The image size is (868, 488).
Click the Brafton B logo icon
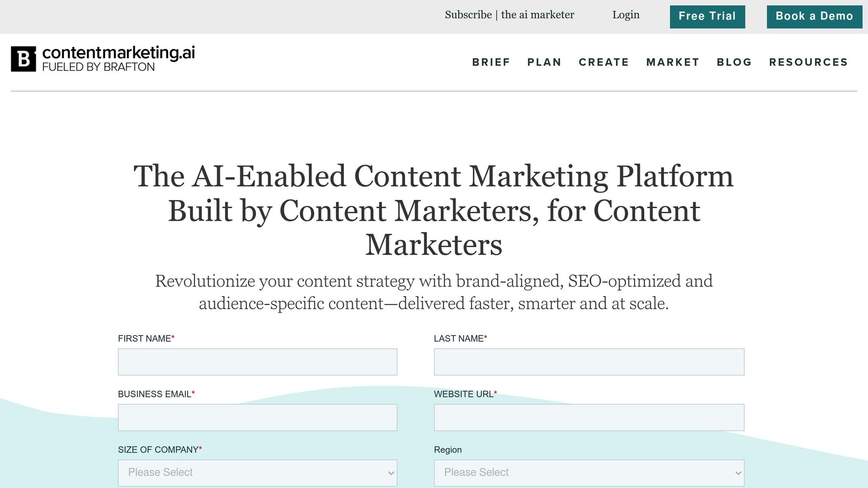click(23, 59)
